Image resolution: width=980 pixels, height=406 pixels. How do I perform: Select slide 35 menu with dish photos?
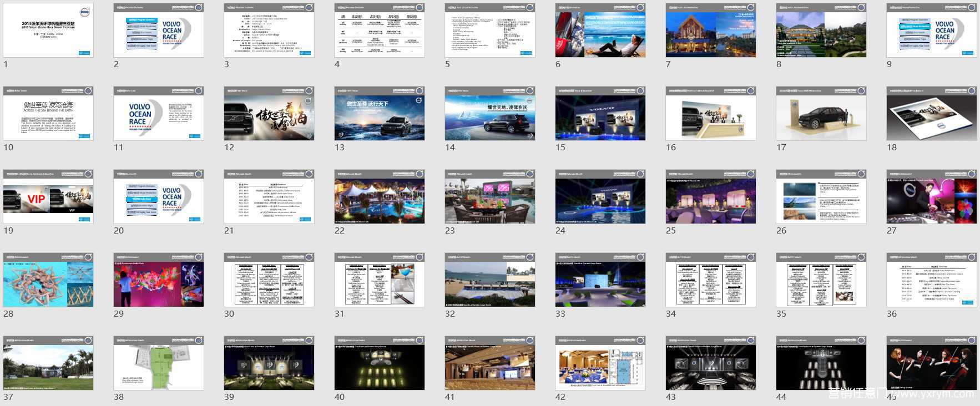(821, 280)
